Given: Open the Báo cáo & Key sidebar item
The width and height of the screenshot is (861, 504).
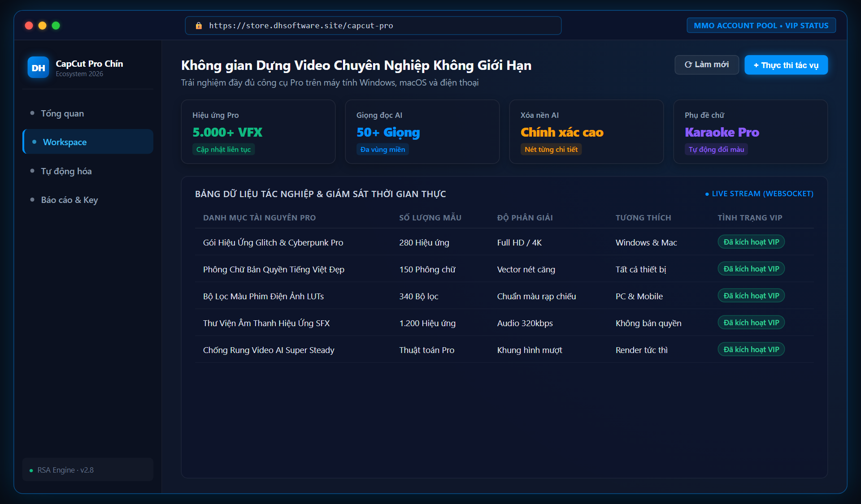Looking at the screenshot, I should (x=88, y=200).
